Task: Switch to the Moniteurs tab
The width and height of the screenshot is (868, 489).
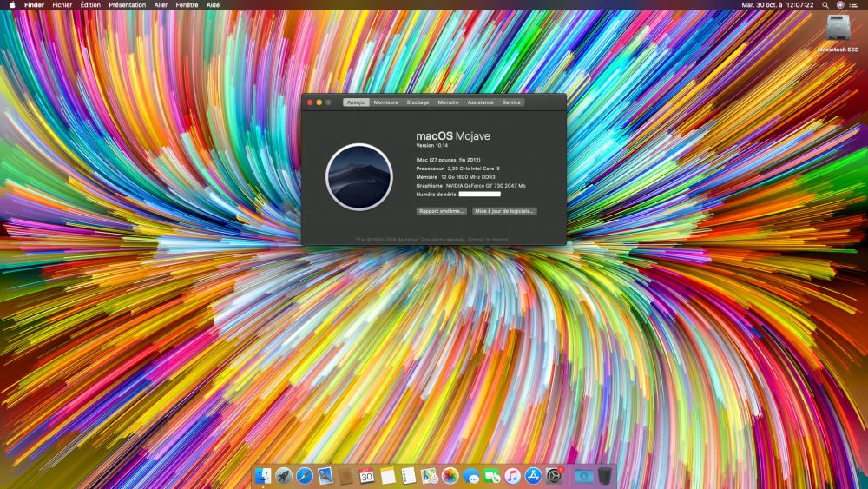Action: 385,102
